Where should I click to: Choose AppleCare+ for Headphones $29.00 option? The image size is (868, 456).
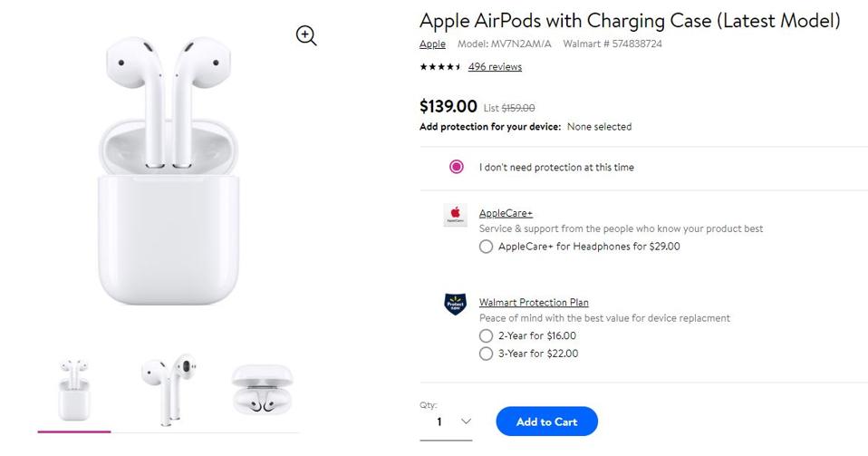pyautogui.click(x=487, y=247)
